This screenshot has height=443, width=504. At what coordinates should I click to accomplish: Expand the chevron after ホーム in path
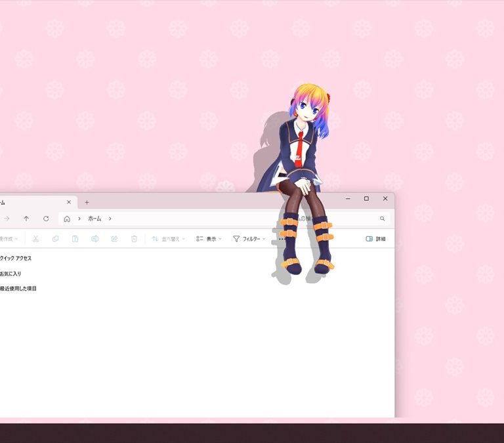pos(110,219)
